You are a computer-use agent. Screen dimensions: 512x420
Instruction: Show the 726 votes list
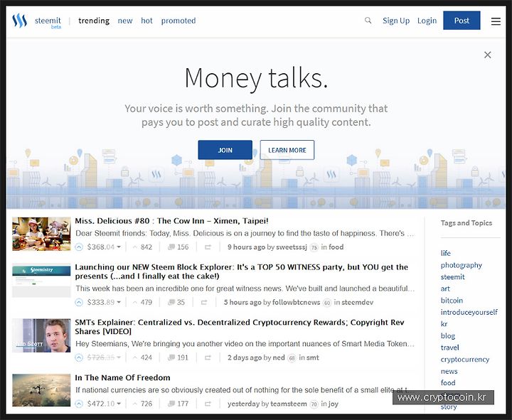click(x=142, y=404)
